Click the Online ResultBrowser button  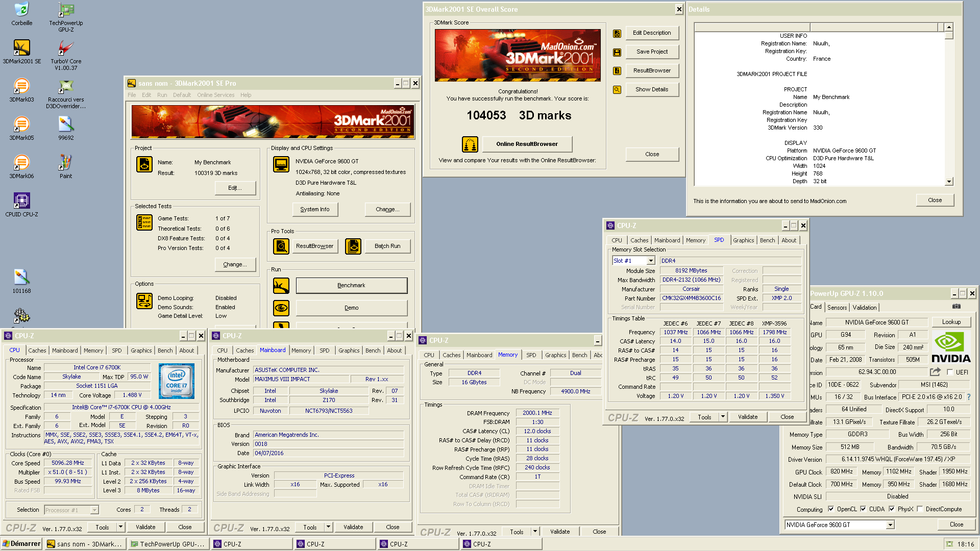pos(527,144)
